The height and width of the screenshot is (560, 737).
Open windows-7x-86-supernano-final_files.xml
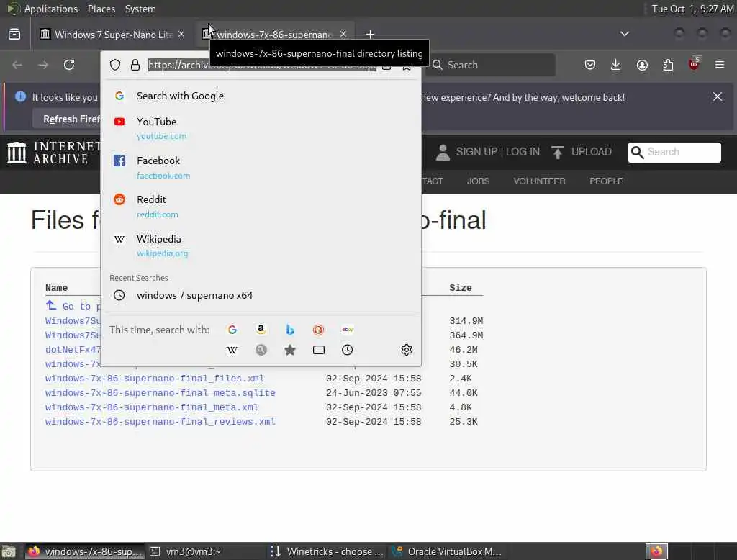tap(155, 379)
